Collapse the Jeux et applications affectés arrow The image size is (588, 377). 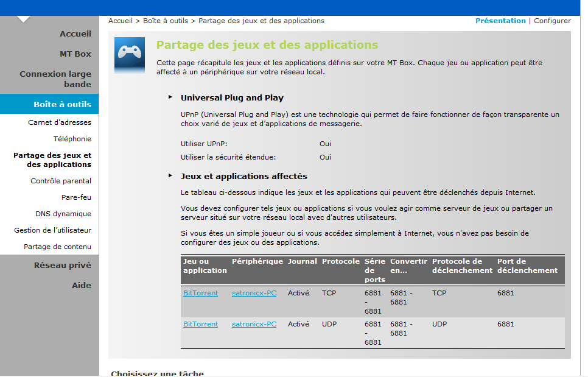pyautogui.click(x=170, y=175)
